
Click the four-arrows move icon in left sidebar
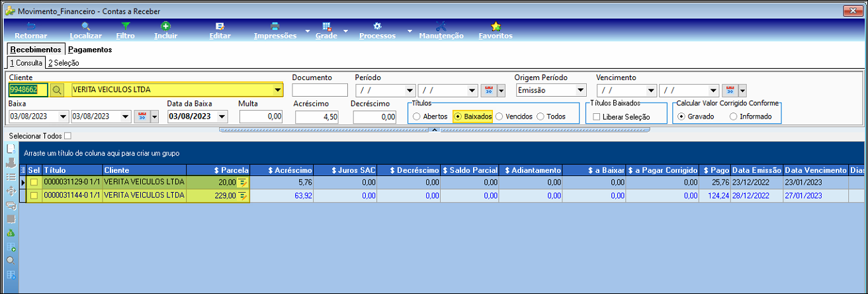coord(11,191)
